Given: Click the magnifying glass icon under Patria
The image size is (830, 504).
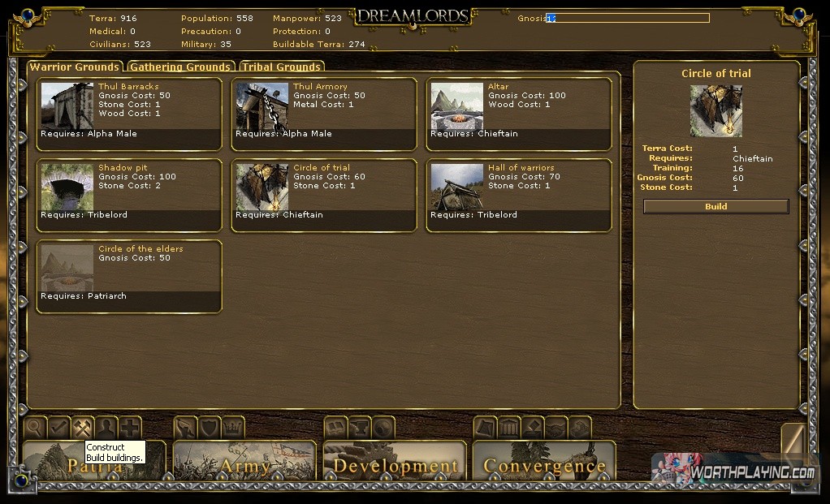Looking at the screenshot, I should click(x=36, y=427).
